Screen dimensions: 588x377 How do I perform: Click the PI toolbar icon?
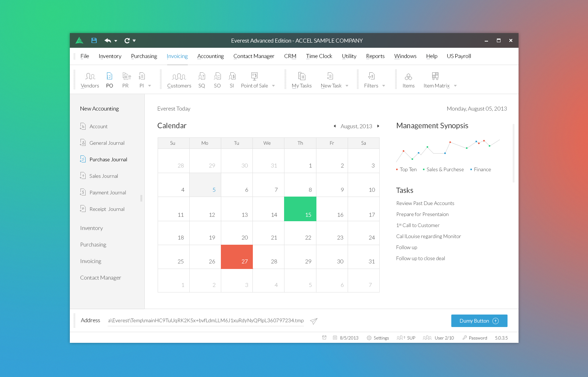tap(141, 80)
